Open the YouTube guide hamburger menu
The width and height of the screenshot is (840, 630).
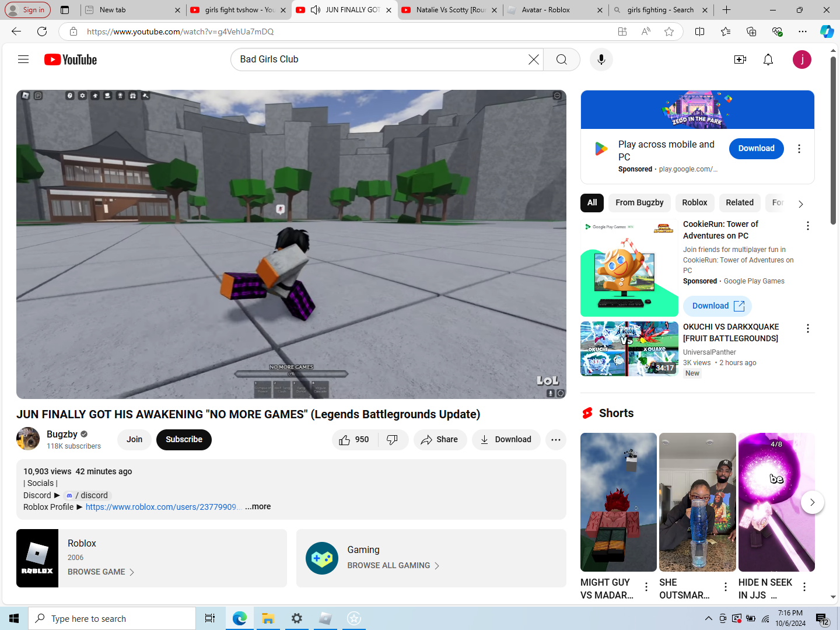[x=23, y=60]
